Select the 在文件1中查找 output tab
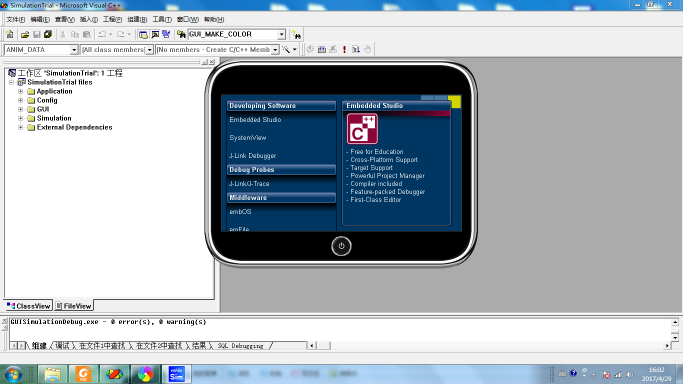Screen dimensions: 683x384 pos(102,346)
